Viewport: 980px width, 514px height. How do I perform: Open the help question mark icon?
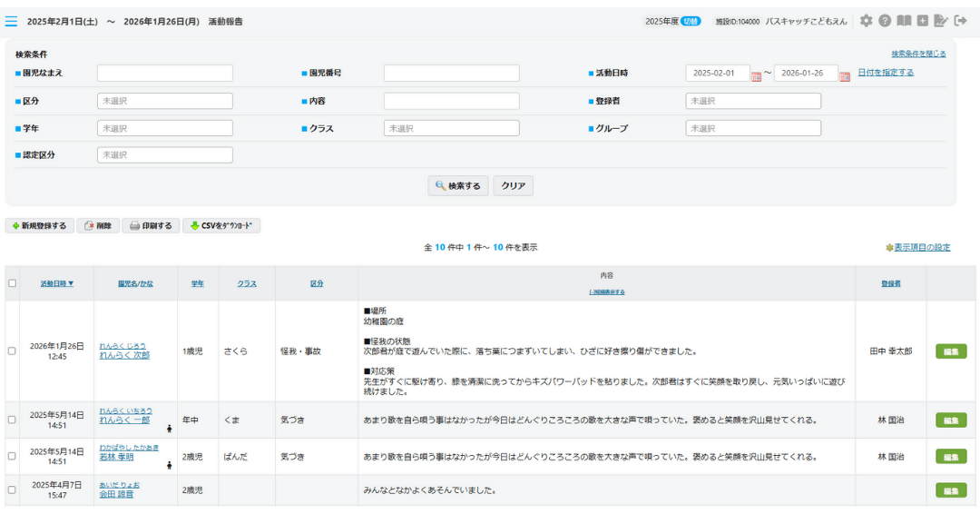tap(885, 21)
